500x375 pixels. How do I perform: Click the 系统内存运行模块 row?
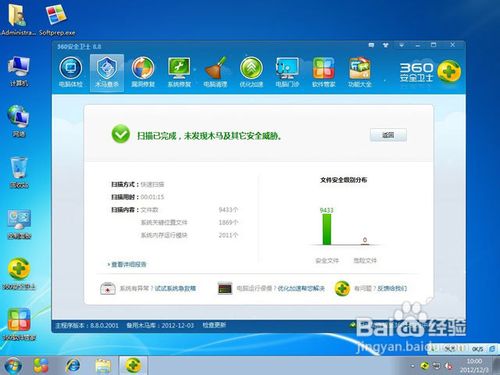click(x=189, y=235)
